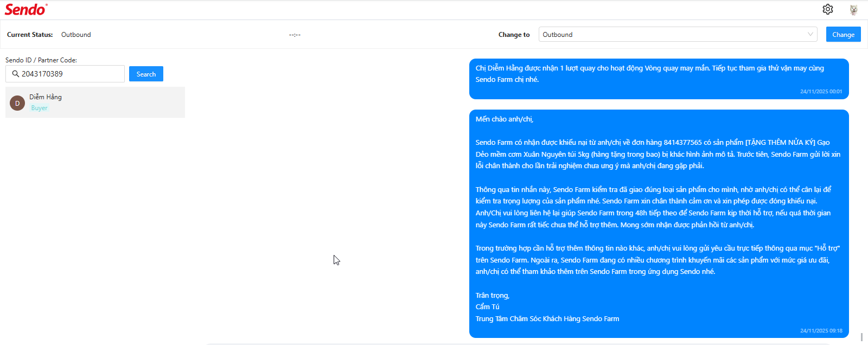The width and height of the screenshot is (868, 345).
Task: Click the magnifier icon in the search box
Action: (x=16, y=74)
